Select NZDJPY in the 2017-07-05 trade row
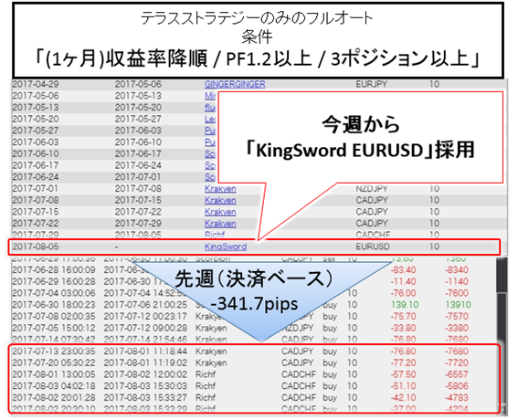 (x=298, y=328)
